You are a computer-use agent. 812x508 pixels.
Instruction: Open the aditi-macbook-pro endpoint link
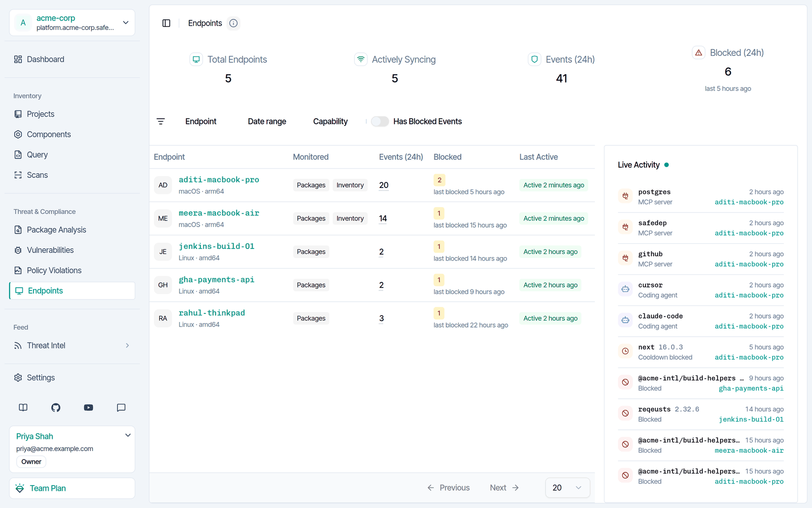coord(219,180)
